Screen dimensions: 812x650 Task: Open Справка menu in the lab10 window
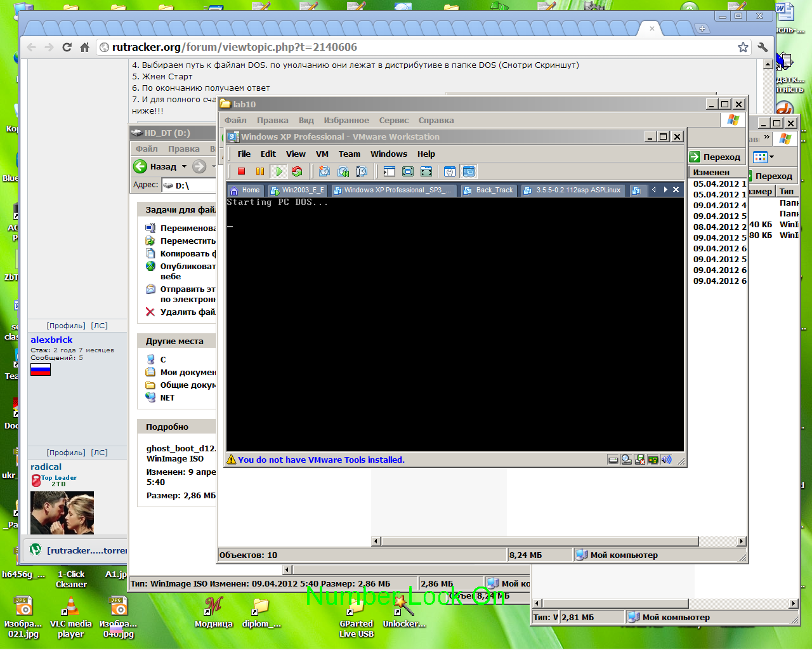(436, 120)
